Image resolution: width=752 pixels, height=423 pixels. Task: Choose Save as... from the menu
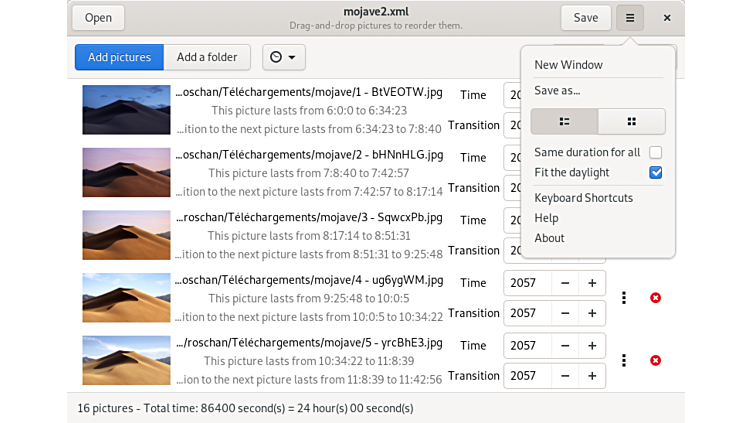click(x=557, y=91)
